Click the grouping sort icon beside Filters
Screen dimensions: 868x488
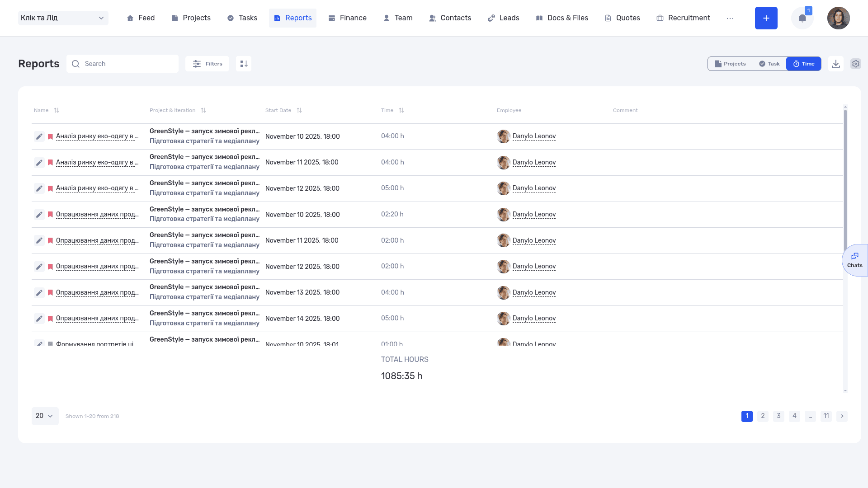[x=244, y=64]
